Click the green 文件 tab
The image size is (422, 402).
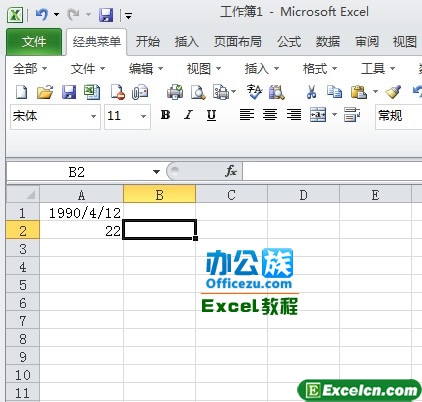(34, 42)
